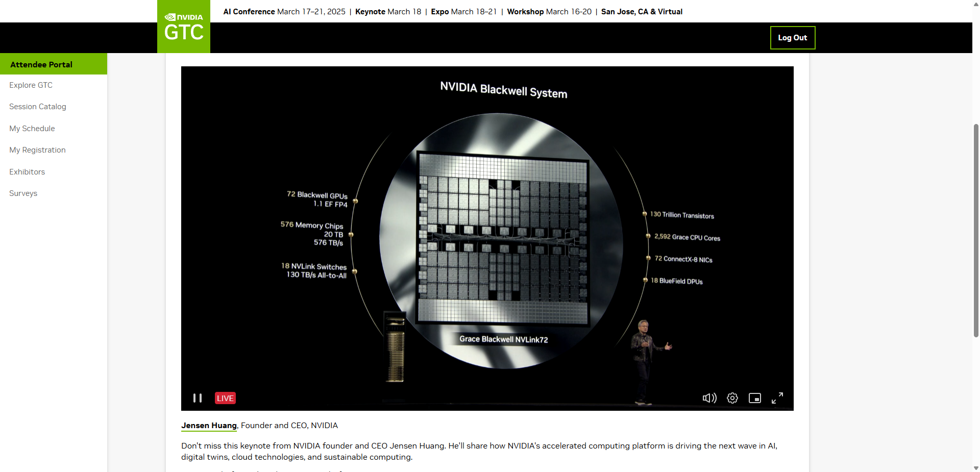
Task: Click the scrollbar down arrow
Action: (976, 468)
